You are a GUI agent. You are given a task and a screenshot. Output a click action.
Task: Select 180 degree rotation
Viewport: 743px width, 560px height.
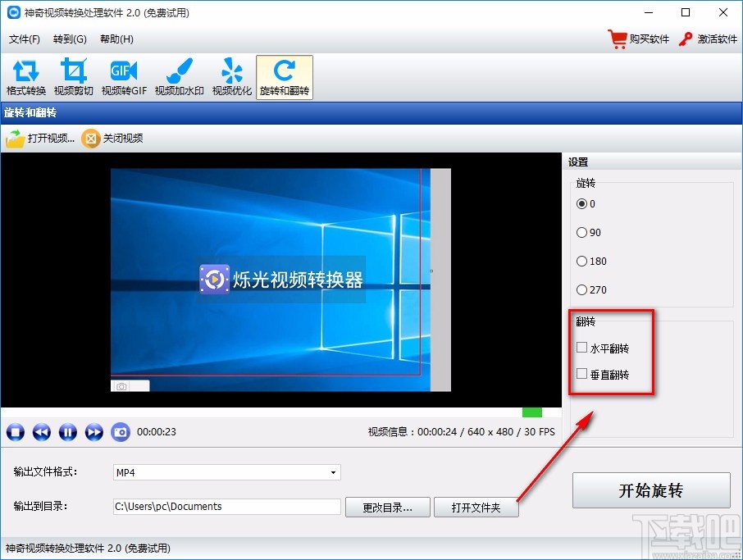pyautogui.click(x=581, y=261)
